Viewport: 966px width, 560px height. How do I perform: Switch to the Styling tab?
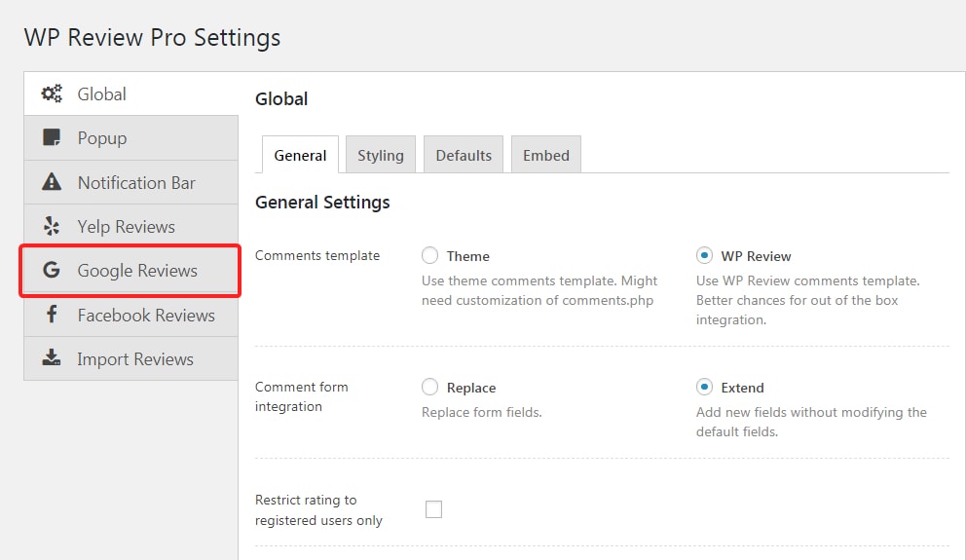(x=381, y=155)
